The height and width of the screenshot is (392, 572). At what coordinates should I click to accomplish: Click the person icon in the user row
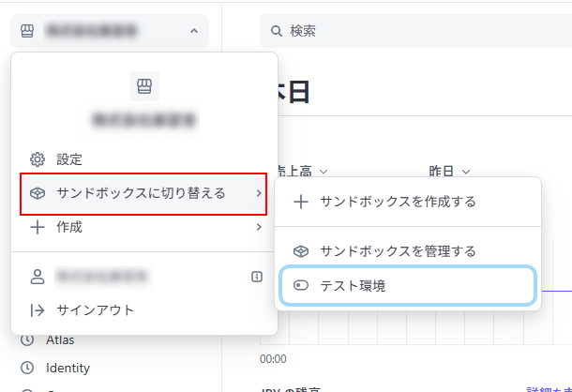[x=38, y=277]
